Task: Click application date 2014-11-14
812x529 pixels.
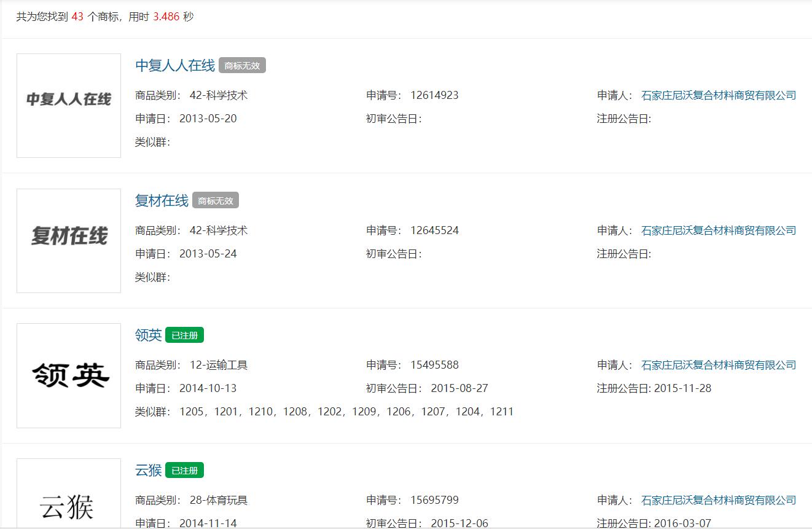Action: [x=208, y=523]
